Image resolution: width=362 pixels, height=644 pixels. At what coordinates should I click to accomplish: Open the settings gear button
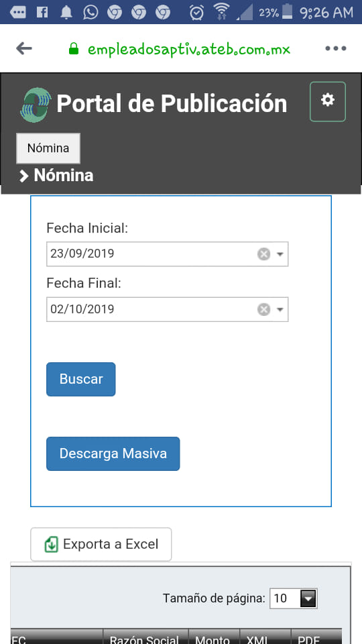click(x=328, y=101)
